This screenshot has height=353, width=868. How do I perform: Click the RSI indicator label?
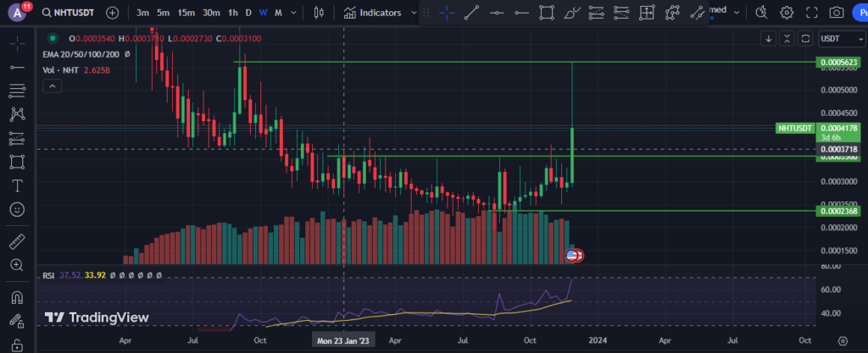tap(48, 274)
